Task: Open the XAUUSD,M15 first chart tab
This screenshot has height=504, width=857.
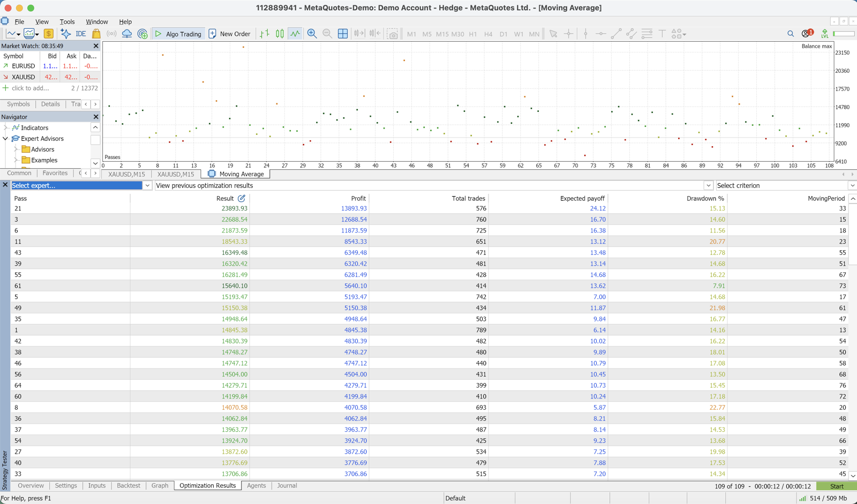Action: [126, 174]
